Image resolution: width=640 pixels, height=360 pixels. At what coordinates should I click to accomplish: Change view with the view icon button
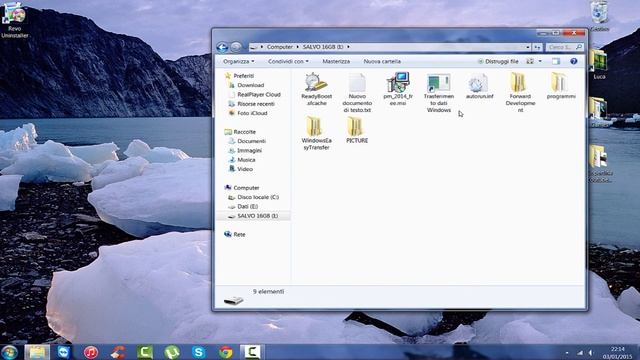530,61
